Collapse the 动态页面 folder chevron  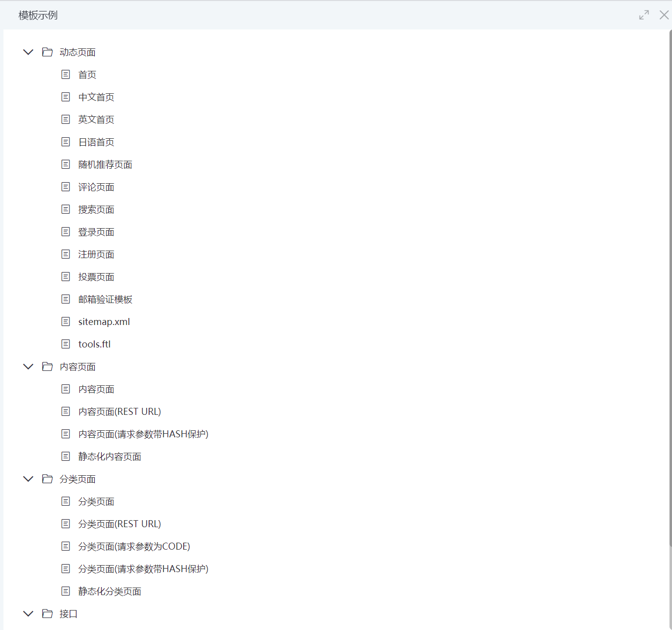[28, 52]
